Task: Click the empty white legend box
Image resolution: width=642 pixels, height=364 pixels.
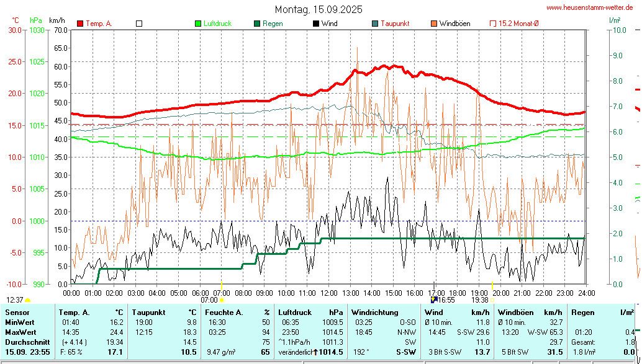Action: tap(139, 24)
